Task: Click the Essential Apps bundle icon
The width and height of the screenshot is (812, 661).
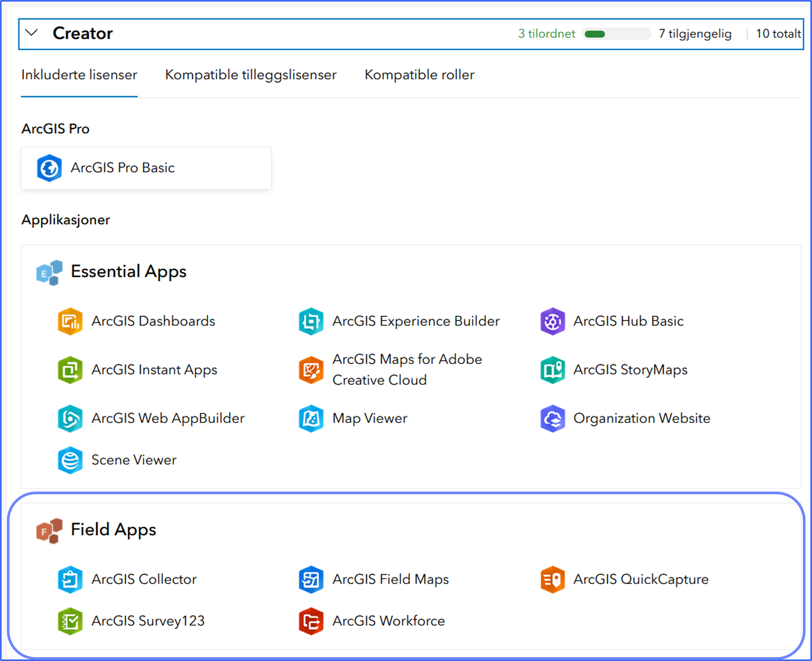Action: point(49,273)
